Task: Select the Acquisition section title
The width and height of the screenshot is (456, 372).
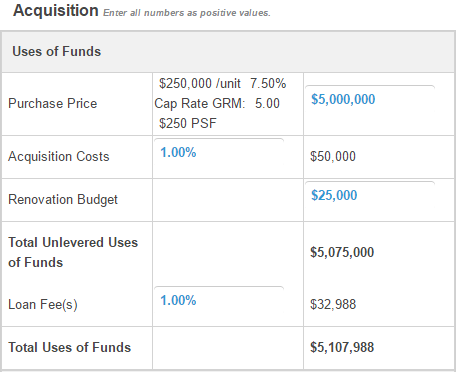Action: (x=56, y=10)
